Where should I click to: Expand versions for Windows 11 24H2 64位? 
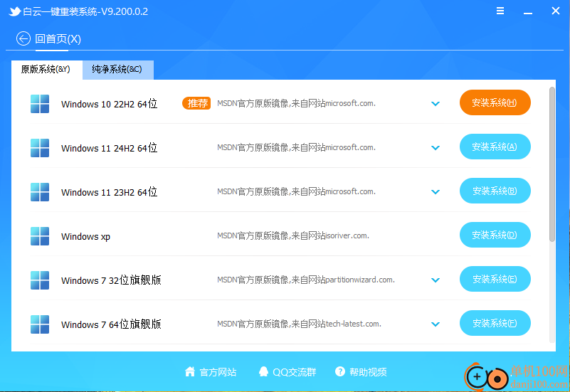436,148
